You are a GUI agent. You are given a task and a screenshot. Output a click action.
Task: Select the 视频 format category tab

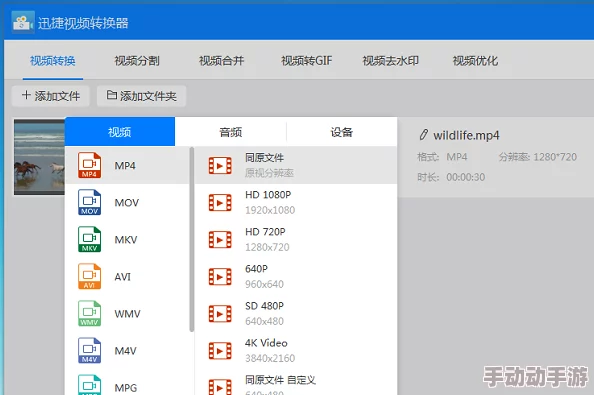(x=120, y=132)
